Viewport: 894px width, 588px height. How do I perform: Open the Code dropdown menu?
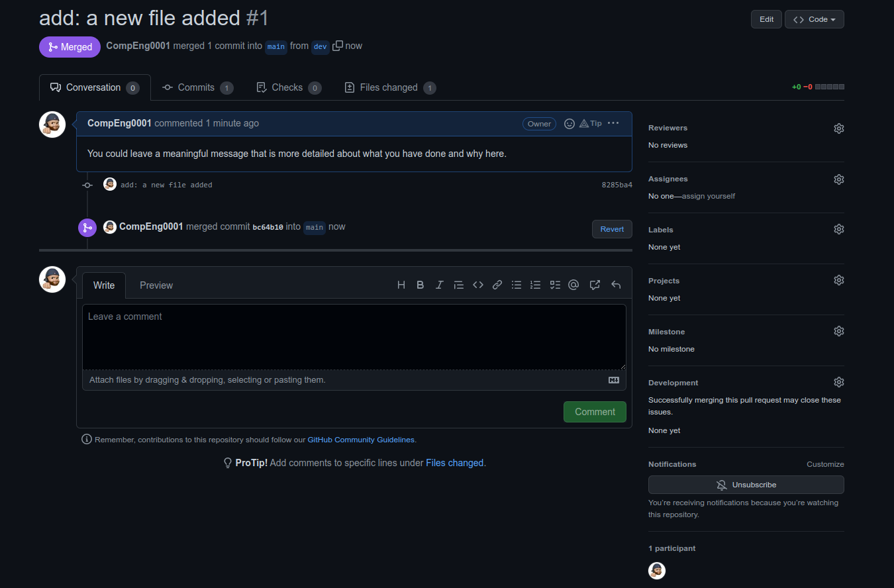(814, 19)
